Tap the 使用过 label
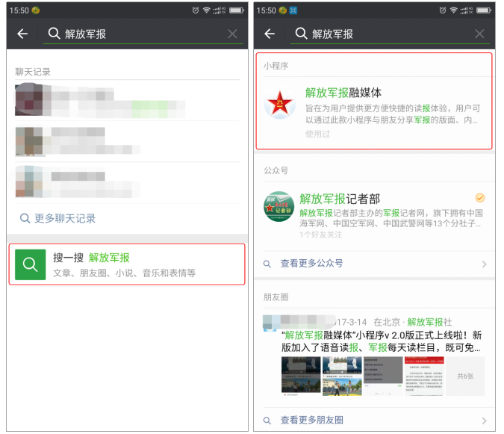Image resolution: width=504 pixels, height=434 pixels. (x=317, y=134)
